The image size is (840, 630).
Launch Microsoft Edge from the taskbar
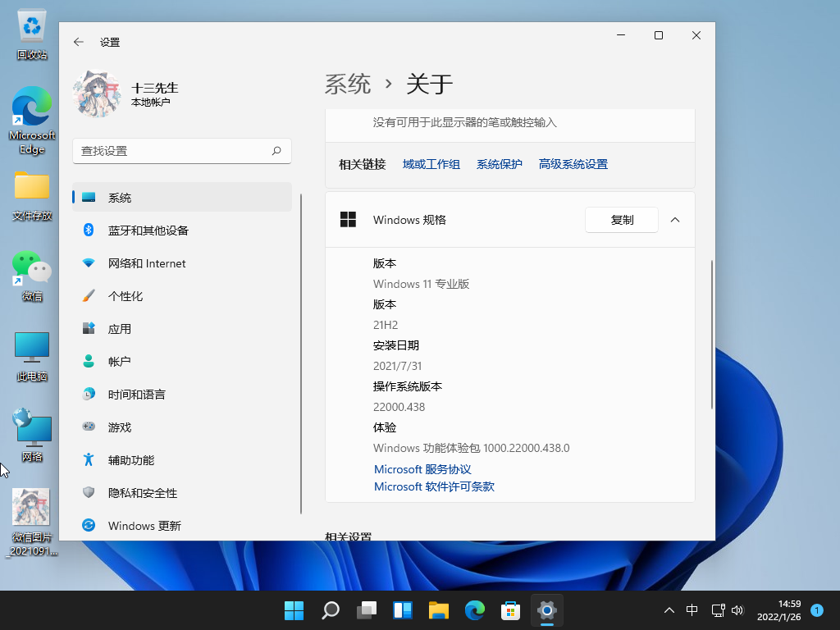pyautogui.click(x=474, y=610)
